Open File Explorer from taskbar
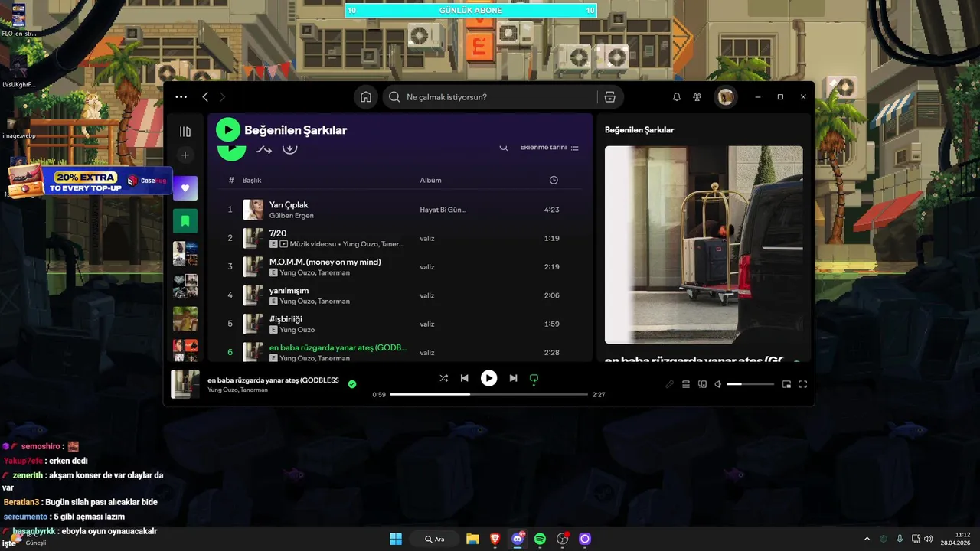Screen dimensions: 980x551 coord(472,539)
